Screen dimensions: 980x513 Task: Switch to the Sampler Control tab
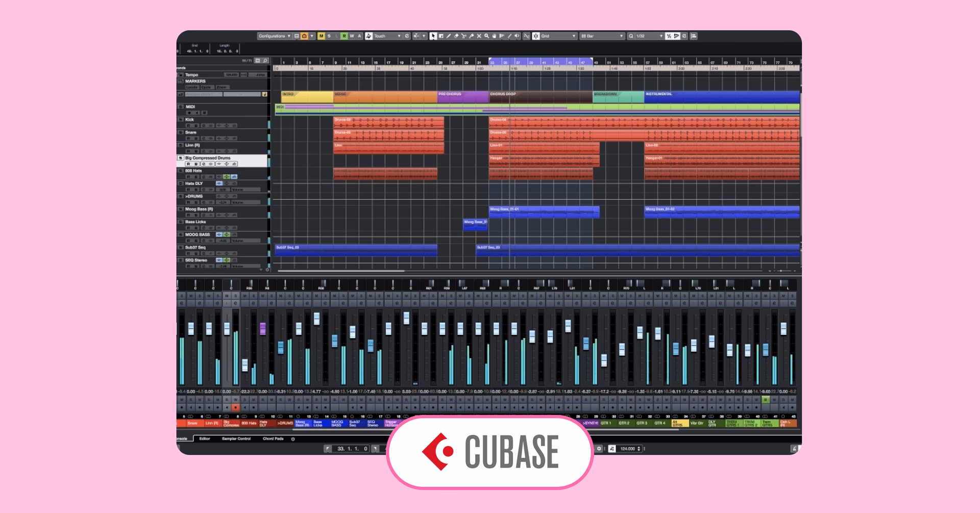(236, 438)
